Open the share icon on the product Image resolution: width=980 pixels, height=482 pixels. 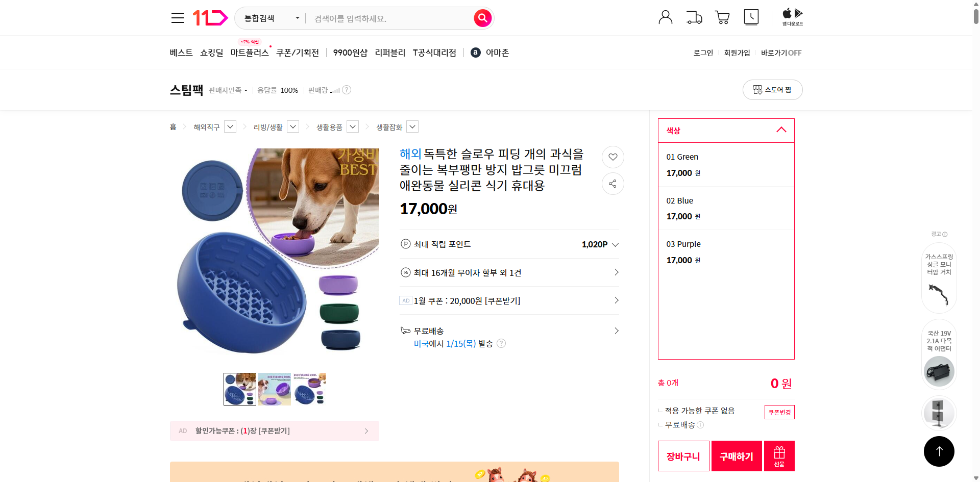pyautogui.click(x=612, y=184)
